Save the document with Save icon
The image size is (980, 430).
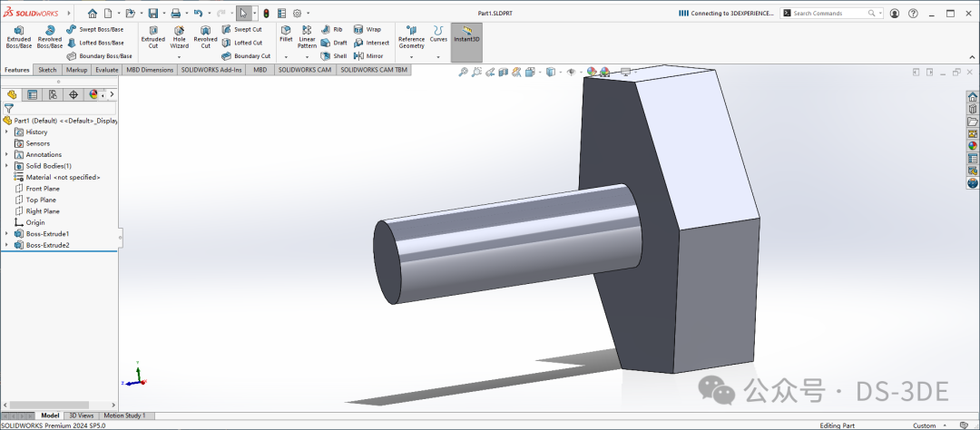[x=152, y=13]
